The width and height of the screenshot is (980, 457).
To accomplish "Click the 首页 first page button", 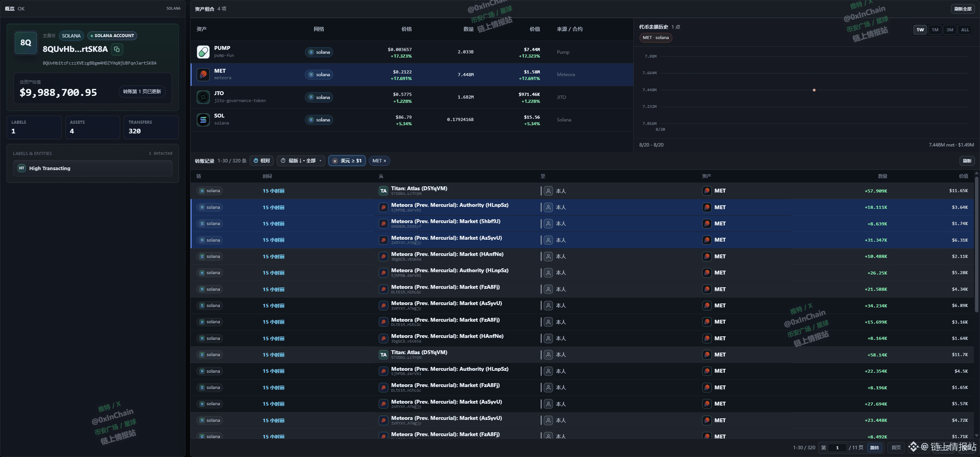I will tap(896, 448).
